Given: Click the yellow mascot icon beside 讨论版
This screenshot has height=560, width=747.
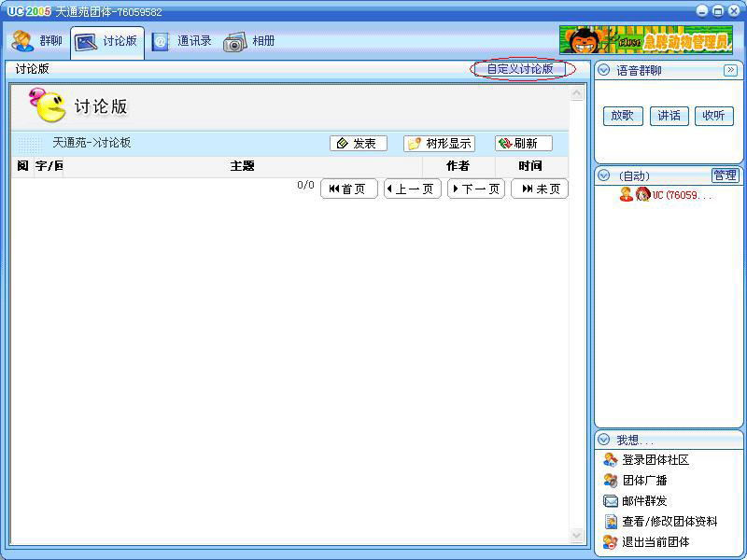Looking at the screenshot, I should pos(48,105).
